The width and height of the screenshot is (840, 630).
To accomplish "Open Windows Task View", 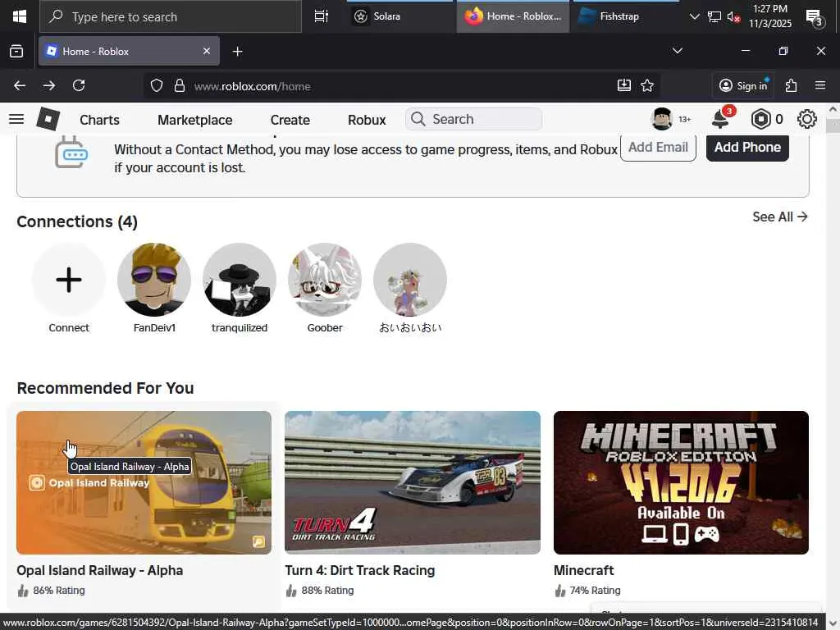I will click(x=322, y=16).
